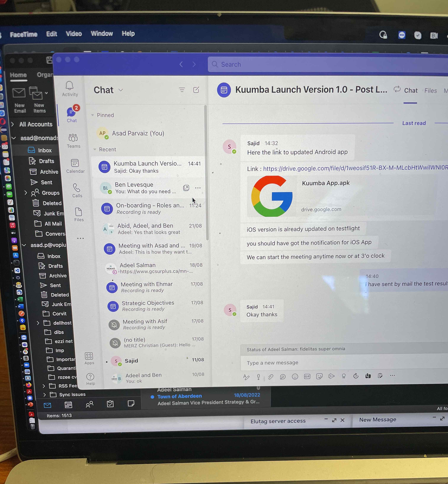448x484 pixels.
Task: Open the Window menu in menu bar
Action: [x=102, y=34]
